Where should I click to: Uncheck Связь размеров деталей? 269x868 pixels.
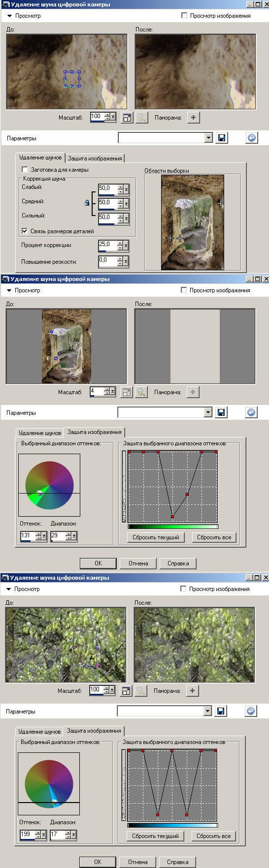coord(25,231)
